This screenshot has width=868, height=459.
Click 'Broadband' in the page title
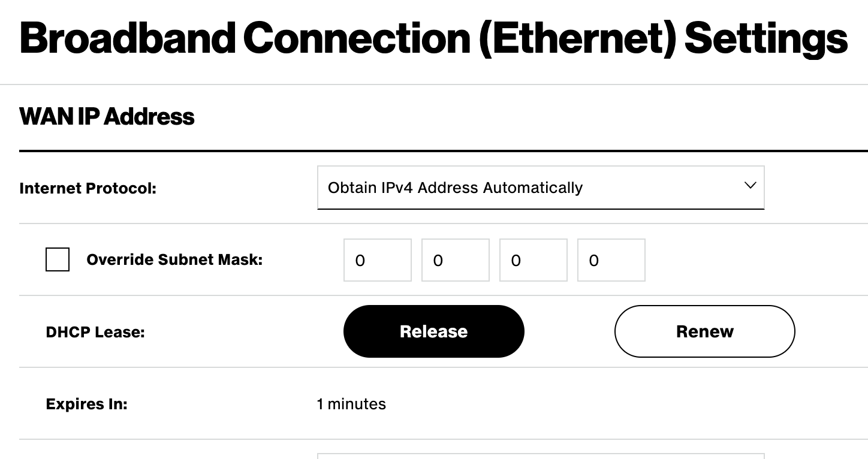coord(126,38)
